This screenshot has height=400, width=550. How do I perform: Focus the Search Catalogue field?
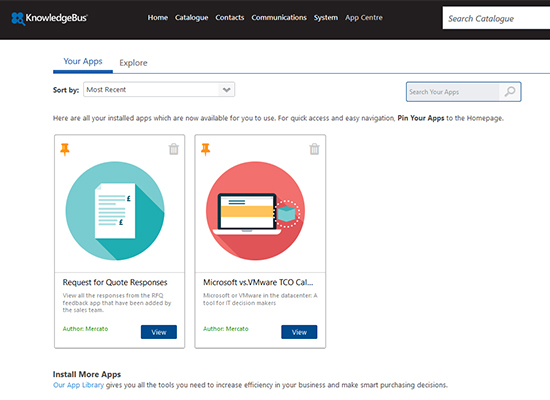[496, 18]
